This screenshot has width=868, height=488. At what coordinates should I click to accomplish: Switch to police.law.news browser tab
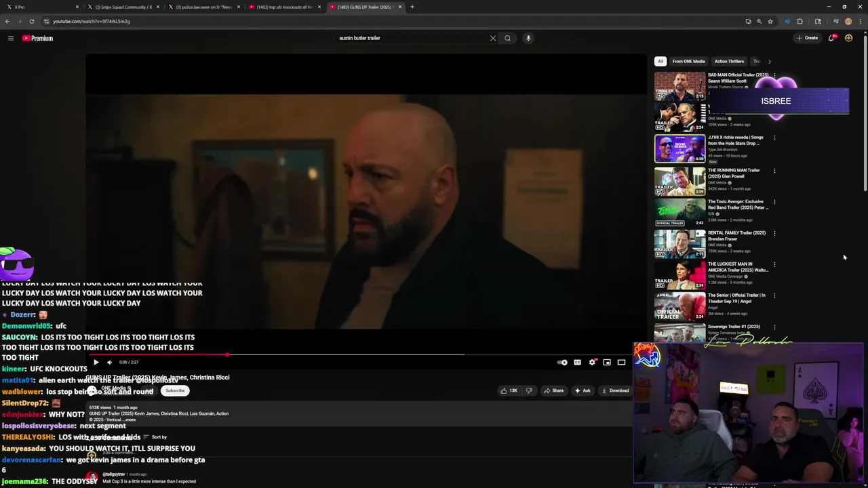point(204,7)
